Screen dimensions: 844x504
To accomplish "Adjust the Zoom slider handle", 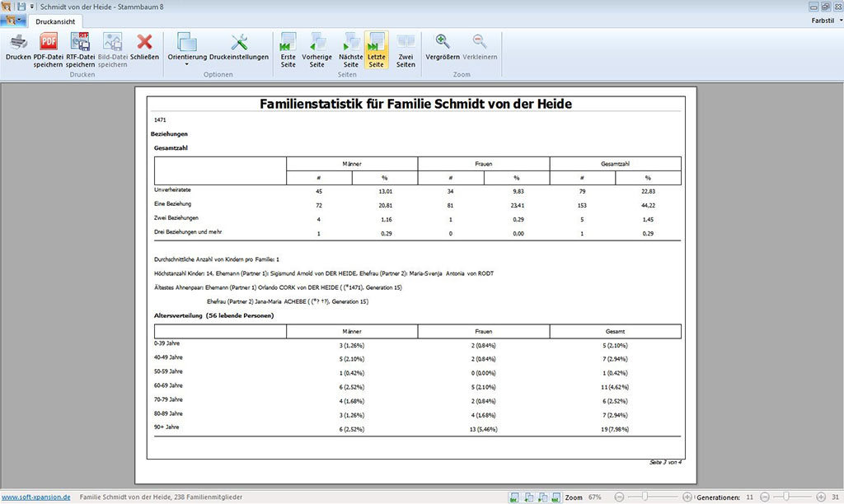I will 645,497.
